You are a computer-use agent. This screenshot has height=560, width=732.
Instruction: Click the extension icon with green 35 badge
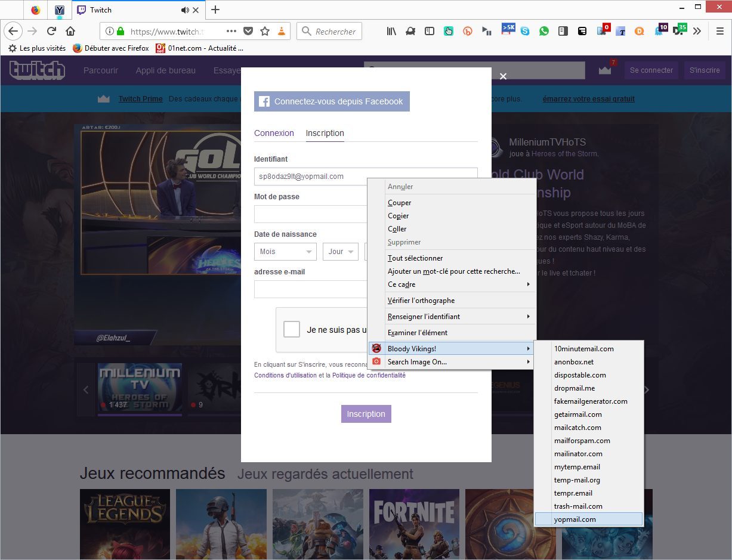tap(680, 30)
